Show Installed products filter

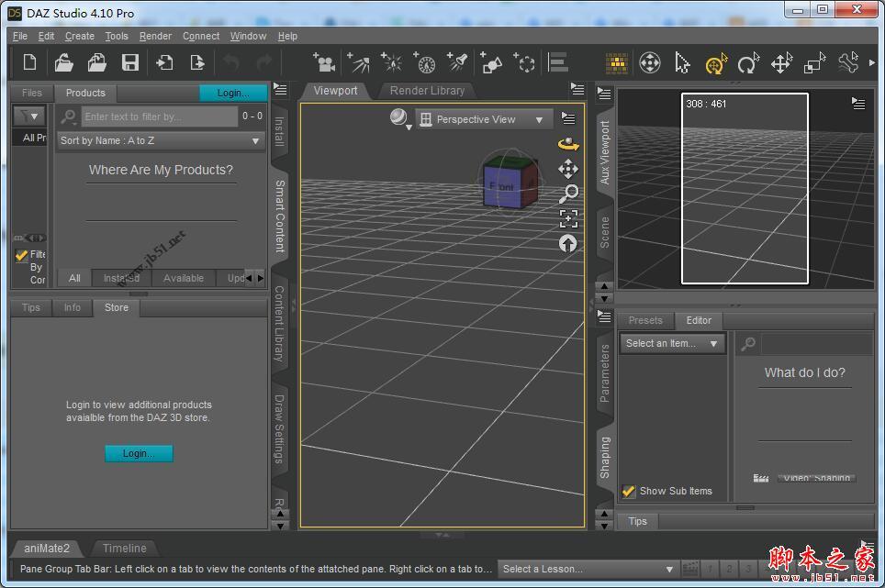(x=121, y=278)
